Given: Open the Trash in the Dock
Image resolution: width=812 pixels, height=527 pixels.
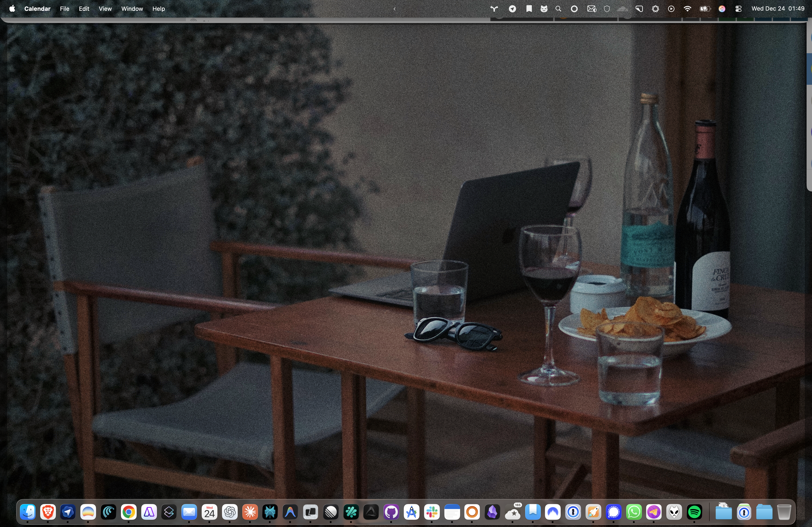Looking at the screenshot, I should coord(784,512).
